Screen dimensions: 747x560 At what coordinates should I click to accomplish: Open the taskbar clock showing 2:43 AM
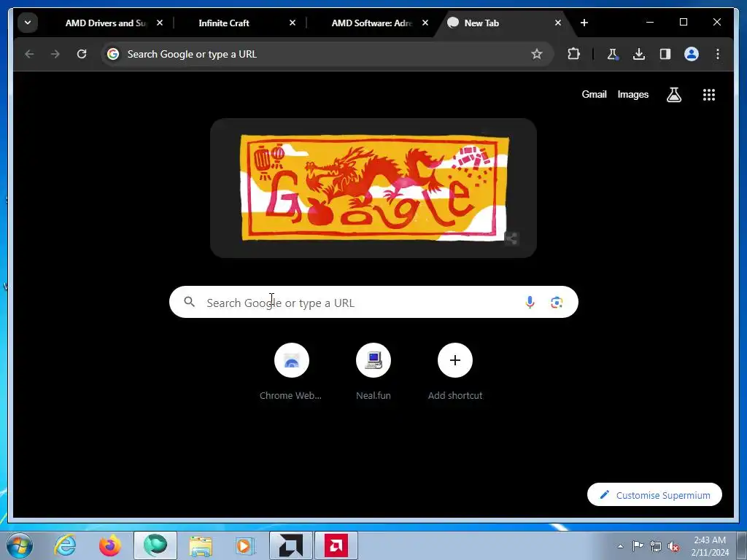click(x=710, y=546)
